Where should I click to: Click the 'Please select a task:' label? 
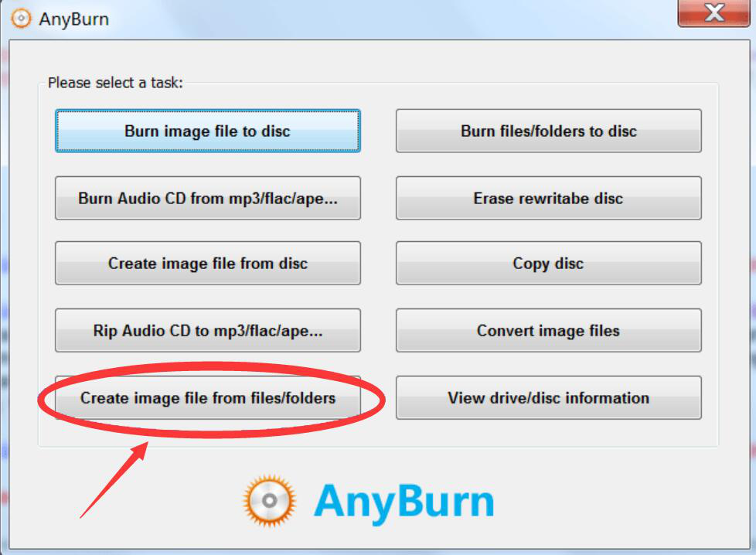(115, 83)
